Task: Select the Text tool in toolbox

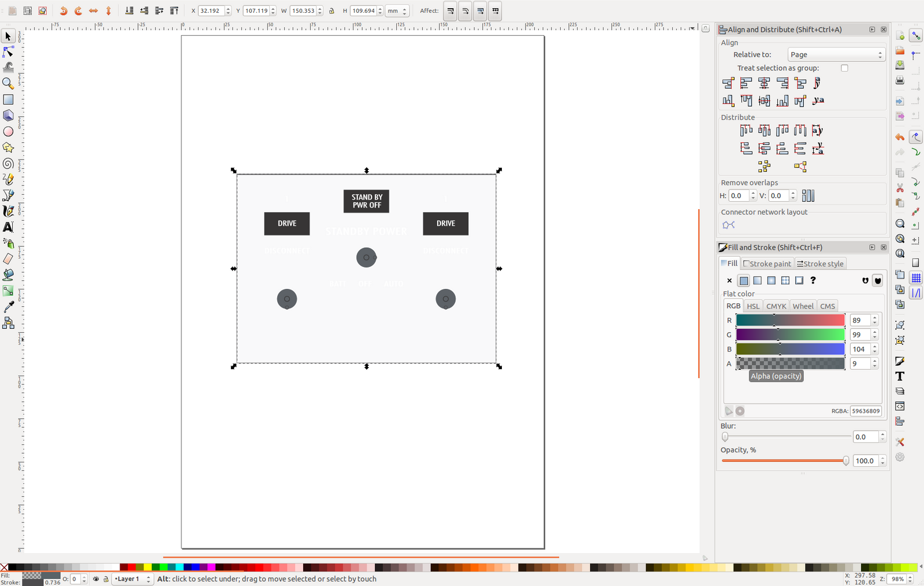Action: click(x=8, y=227)
